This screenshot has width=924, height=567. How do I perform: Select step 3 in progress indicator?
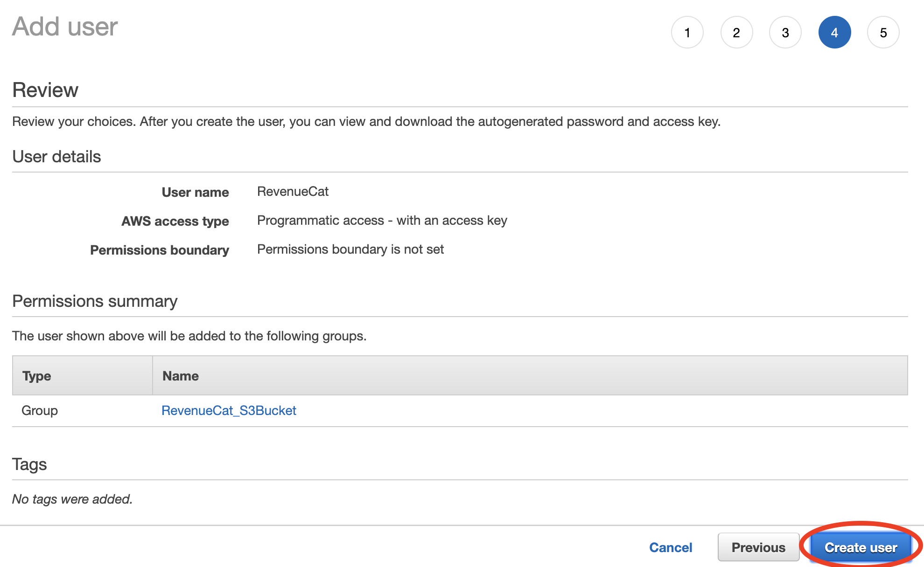click(785, 33)
